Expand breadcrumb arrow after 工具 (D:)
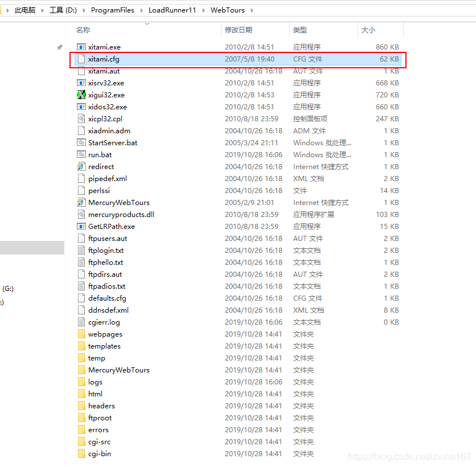Image resolution: width=476 pixels, height=467 pixels. click(84, 10)
